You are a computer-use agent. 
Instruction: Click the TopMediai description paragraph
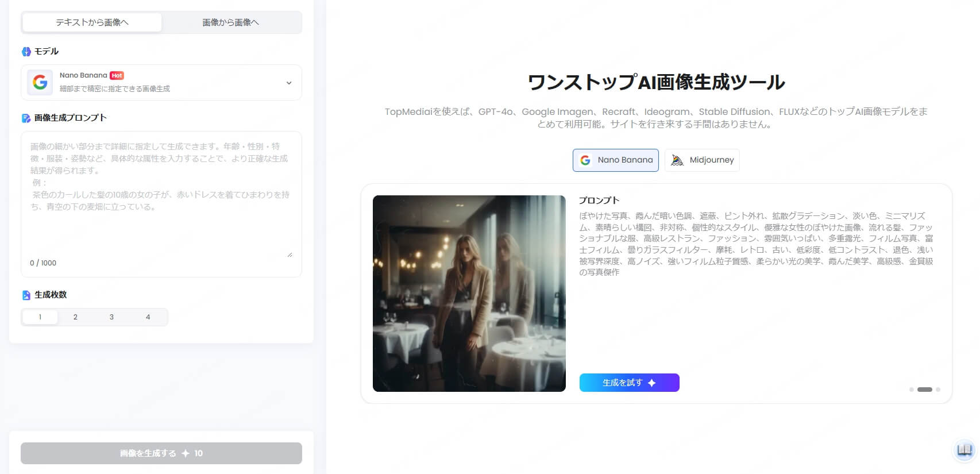point(656,118)
